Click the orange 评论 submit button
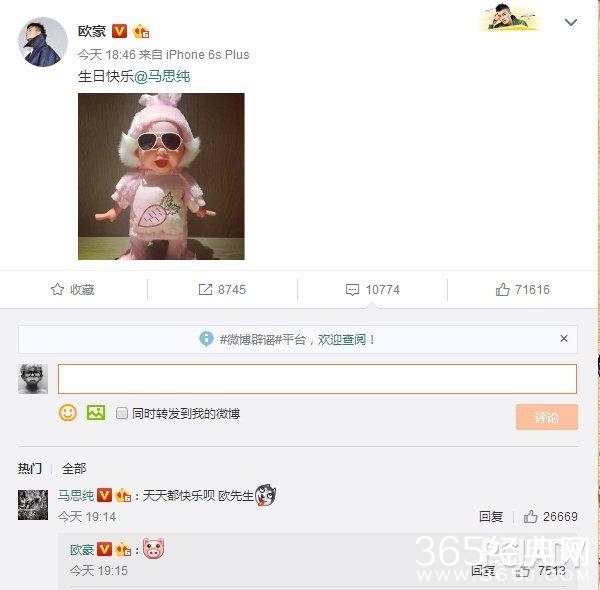This screenshot has width=600, height=590. [547, 417]
